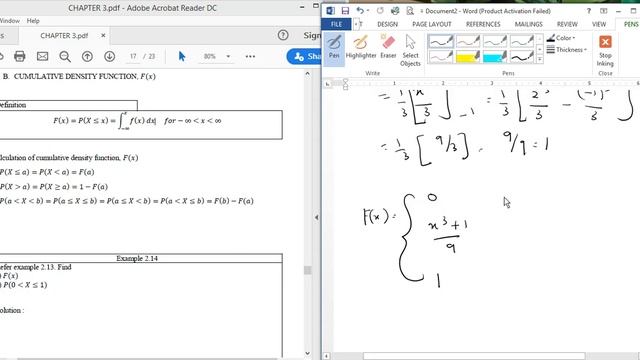Email the PDF using envelope icon

(x=42, y=56)
